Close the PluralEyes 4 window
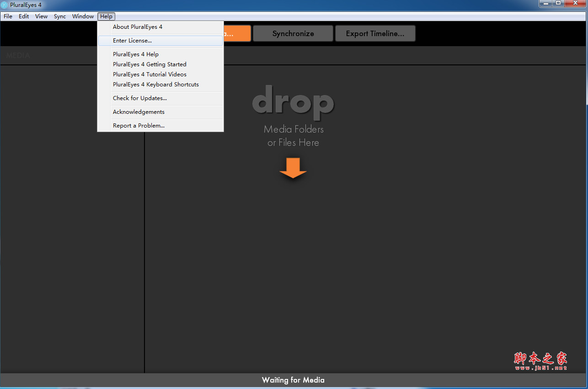Screen dimensions: 588x389 [575, 4]
